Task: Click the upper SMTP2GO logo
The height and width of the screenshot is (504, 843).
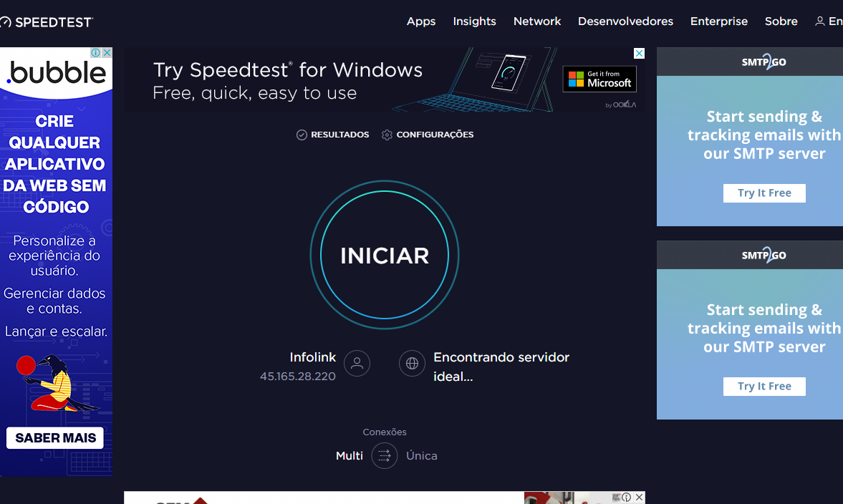Action: point(763,62)
